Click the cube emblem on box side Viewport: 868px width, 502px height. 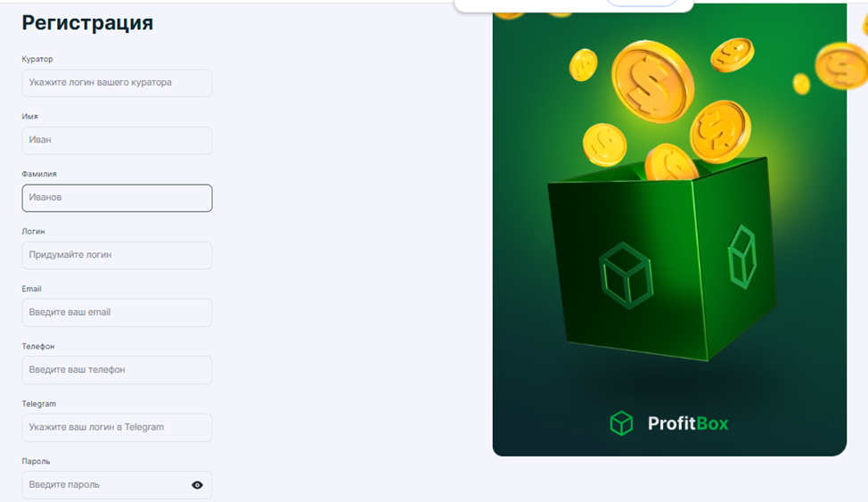(741, 257)
